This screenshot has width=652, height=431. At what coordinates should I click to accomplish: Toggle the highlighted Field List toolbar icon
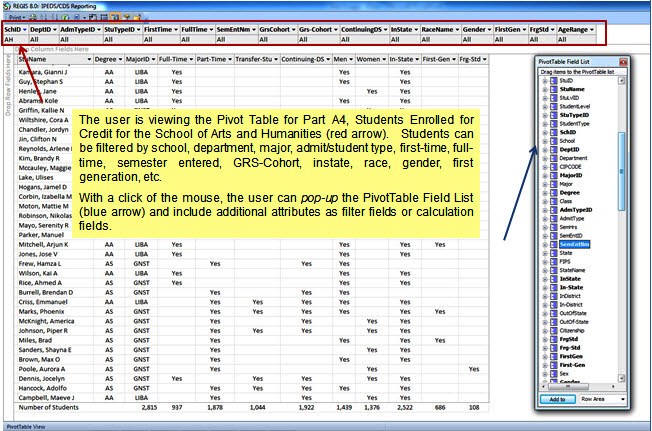(x=115, y=17)
